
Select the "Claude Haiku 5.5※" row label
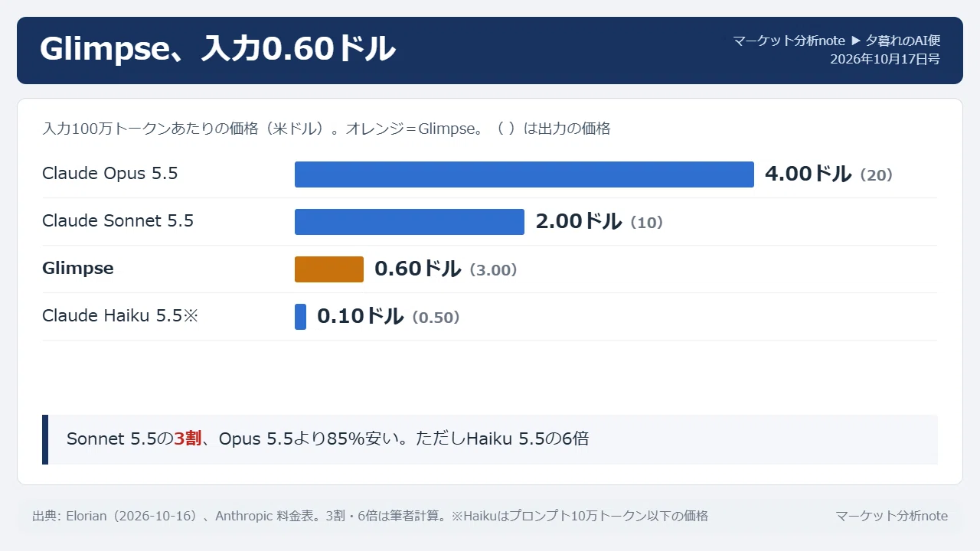pyautogui.click(x=120, y=316)
